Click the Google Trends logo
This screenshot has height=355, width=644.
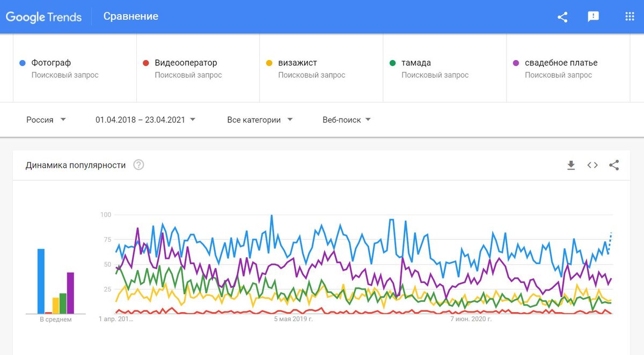[43, 17]
